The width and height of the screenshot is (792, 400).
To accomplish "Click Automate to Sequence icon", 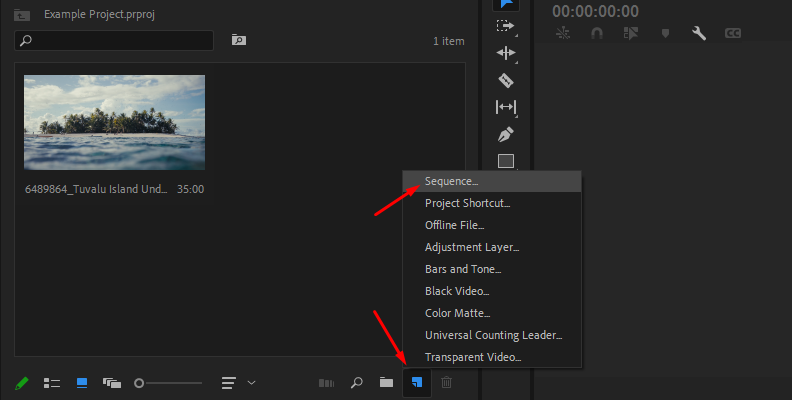I will (326, 383).
